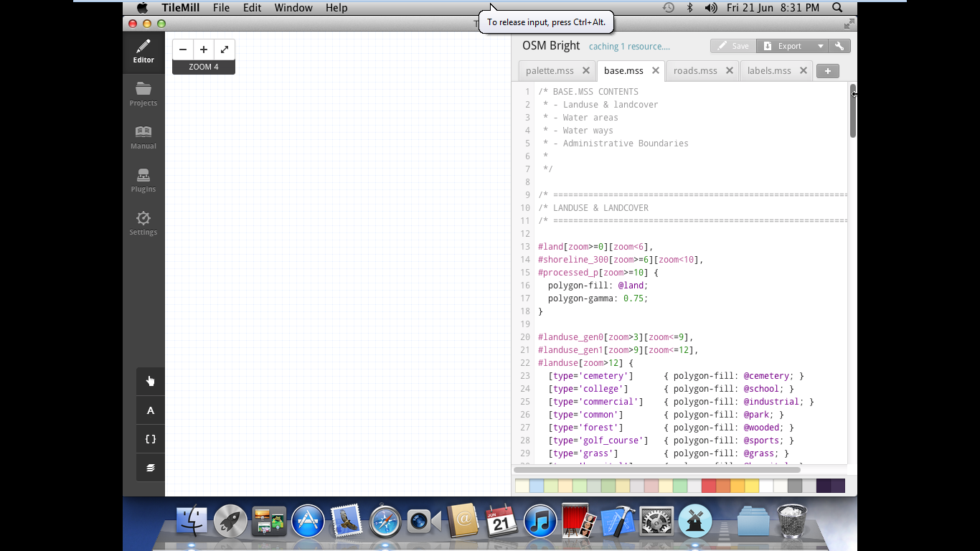Open System Preferences gear in Dock

click(x=656, y=522)
